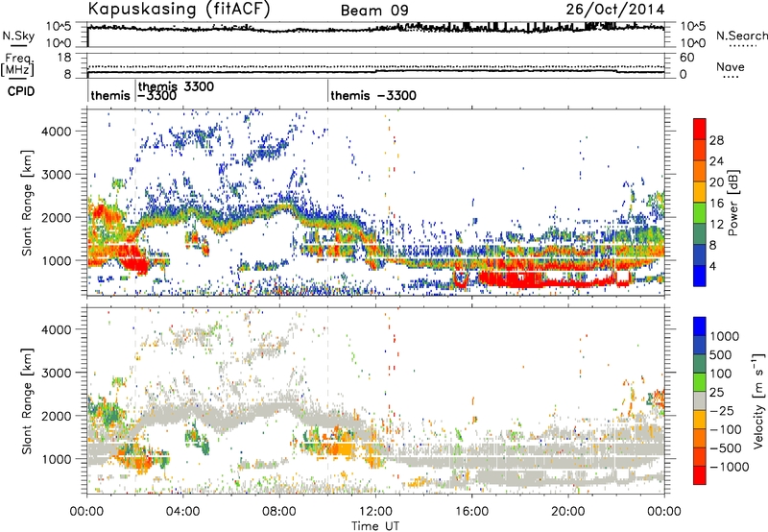Click the CPID row label

(x=21, y=91)
